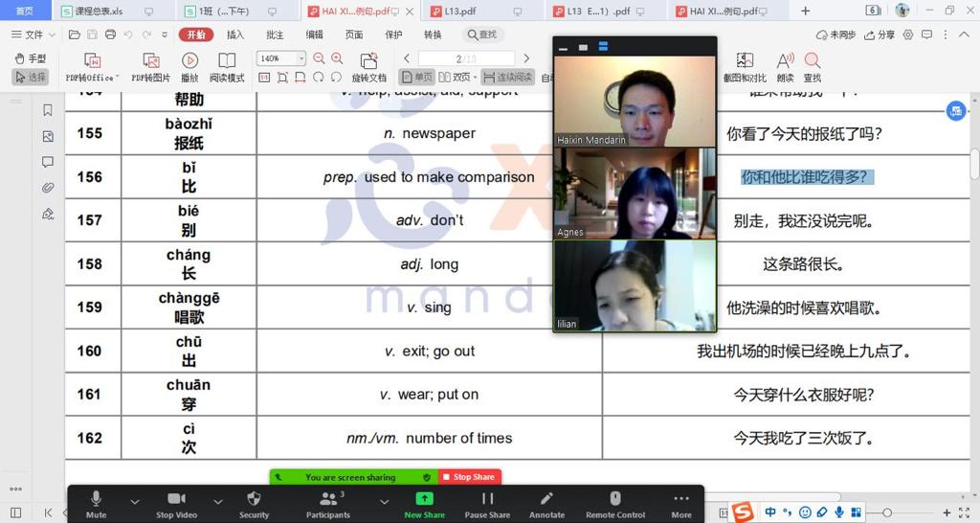
Task: Click the page number field 2/13
Action: click(x=466, y=58)
